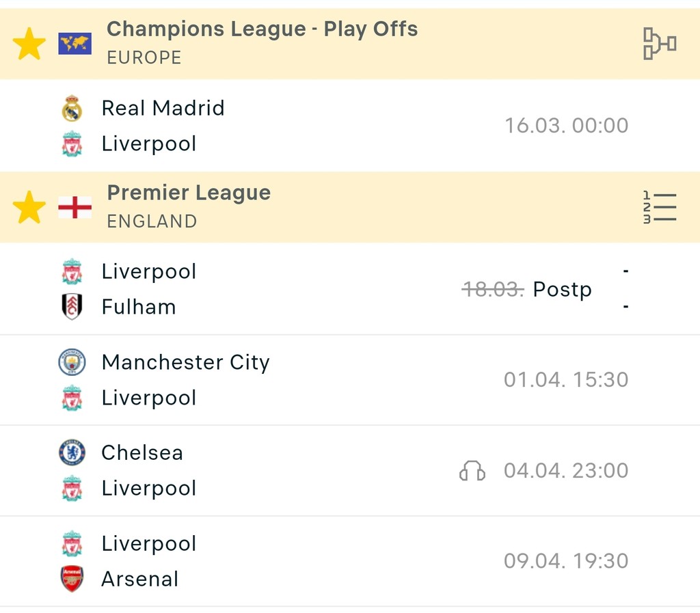Toggle the Premier League favorite star
700x613 pixels.
coord(29,208)
